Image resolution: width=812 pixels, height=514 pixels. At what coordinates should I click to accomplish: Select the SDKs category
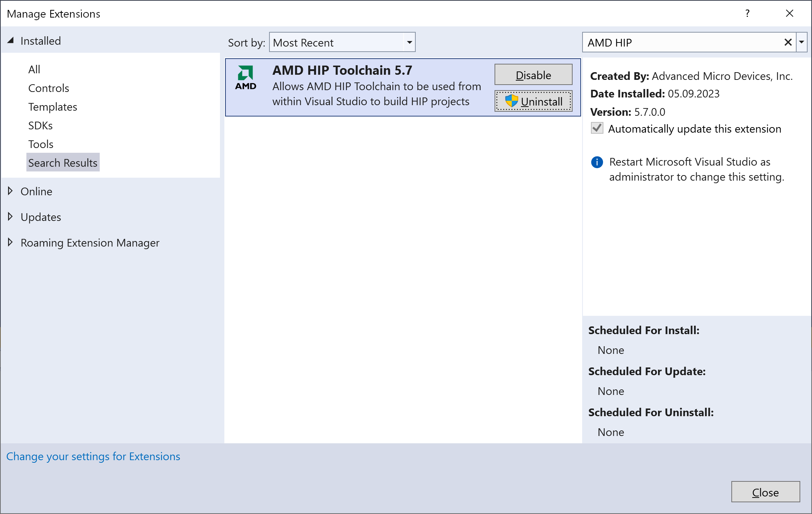pos(40,126)
